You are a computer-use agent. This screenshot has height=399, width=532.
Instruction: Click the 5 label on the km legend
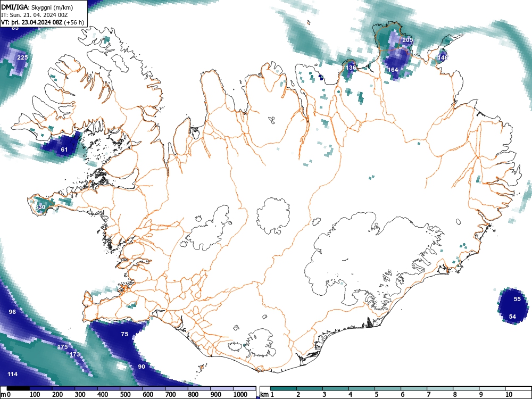point(377,395)
